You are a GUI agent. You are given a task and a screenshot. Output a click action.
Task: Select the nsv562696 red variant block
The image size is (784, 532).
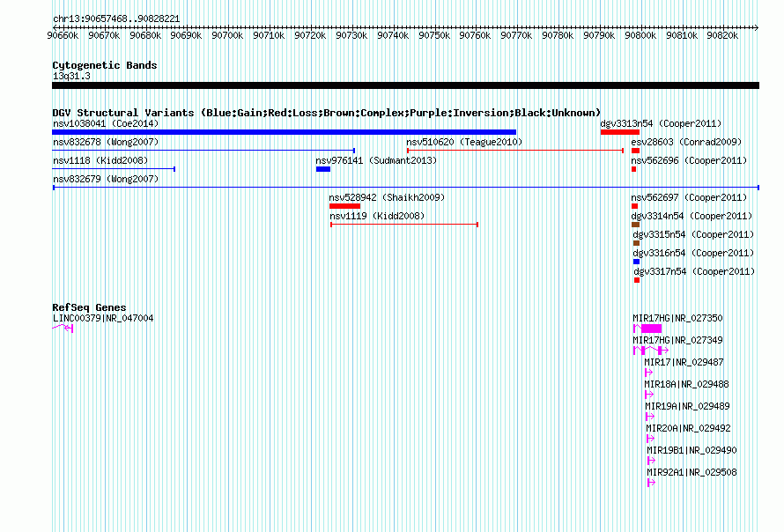click(x=634, y=169)
